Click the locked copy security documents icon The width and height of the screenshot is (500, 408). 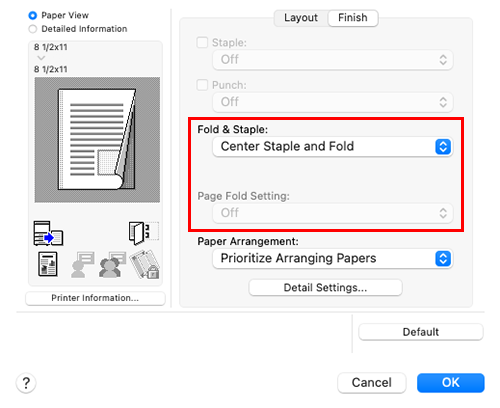pyautogui.click(x=145, y=265)
